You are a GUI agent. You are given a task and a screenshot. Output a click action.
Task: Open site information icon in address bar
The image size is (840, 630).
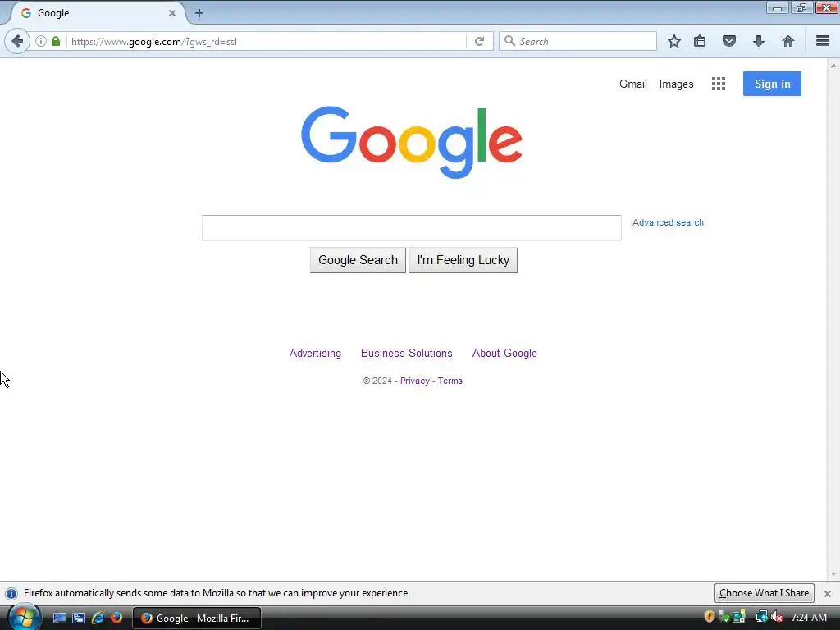point(41,41)
